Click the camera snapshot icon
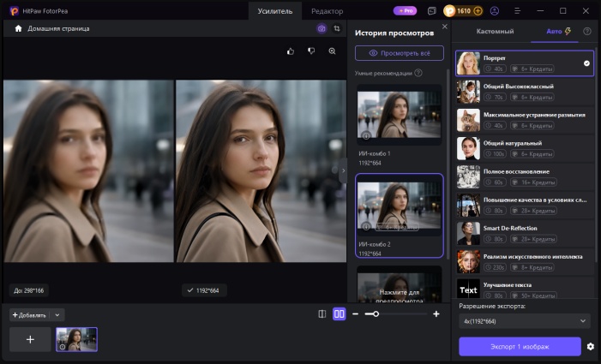This screenshot has height=364, width=601. (322, 28)
